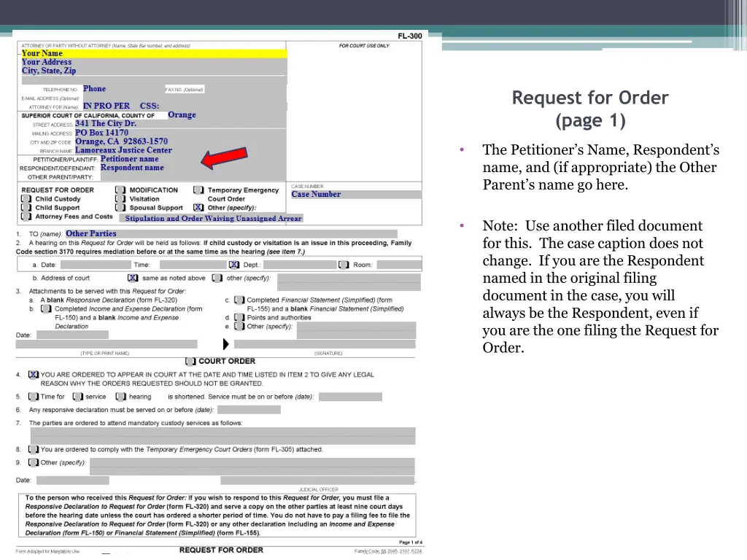This screenshot has width=747, height=560.
Task: Click the Room value field
Action: click(x=399, y=265)
